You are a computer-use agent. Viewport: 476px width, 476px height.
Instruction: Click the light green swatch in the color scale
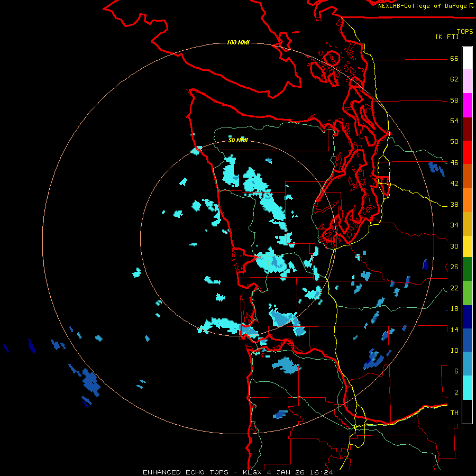pyautogui.click(x=467, y=293)
